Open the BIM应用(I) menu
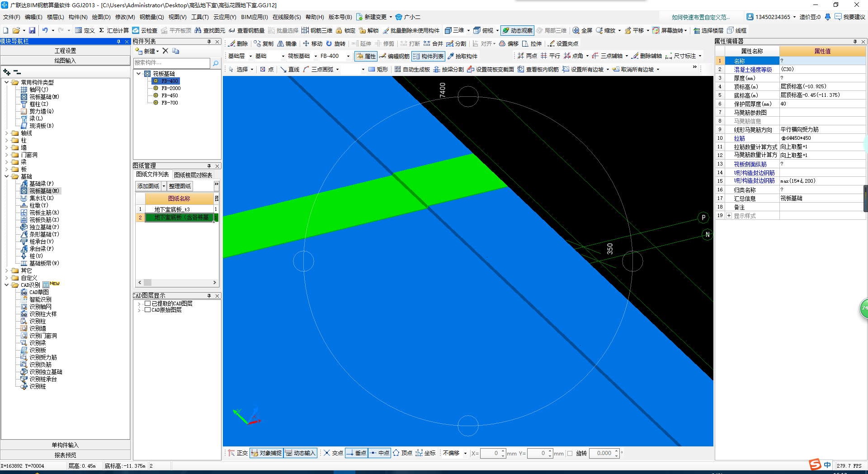Image resolution: width=868 pixels, height=474 pixels. pyautogui.click(x=255, y=17)
